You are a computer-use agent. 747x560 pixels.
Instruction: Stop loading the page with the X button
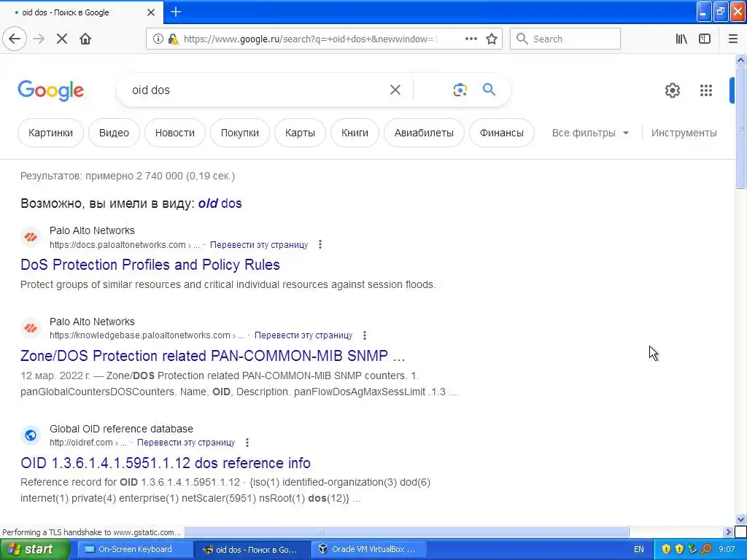pyautogui.click(x=61, y=39)
